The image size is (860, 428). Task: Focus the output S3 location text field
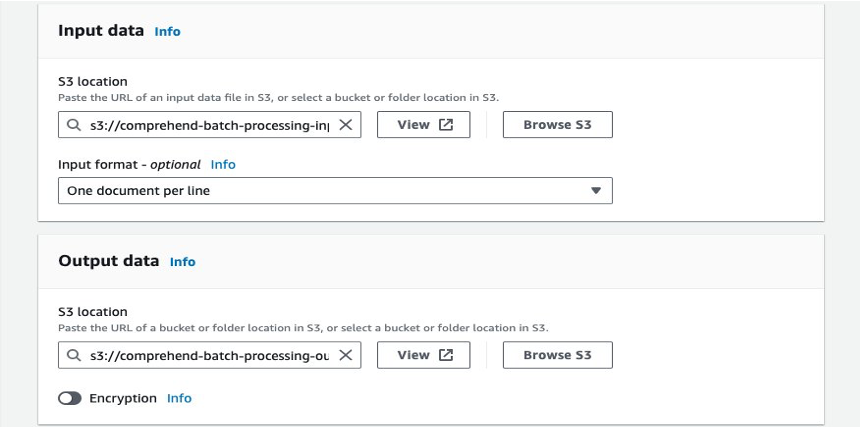210,355
